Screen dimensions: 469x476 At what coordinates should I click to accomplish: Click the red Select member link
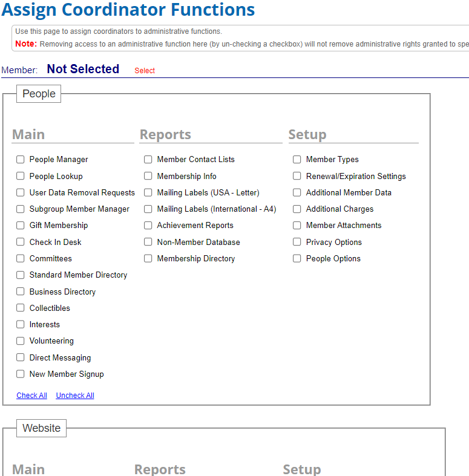pyautogui.click(x=145, y=70)
